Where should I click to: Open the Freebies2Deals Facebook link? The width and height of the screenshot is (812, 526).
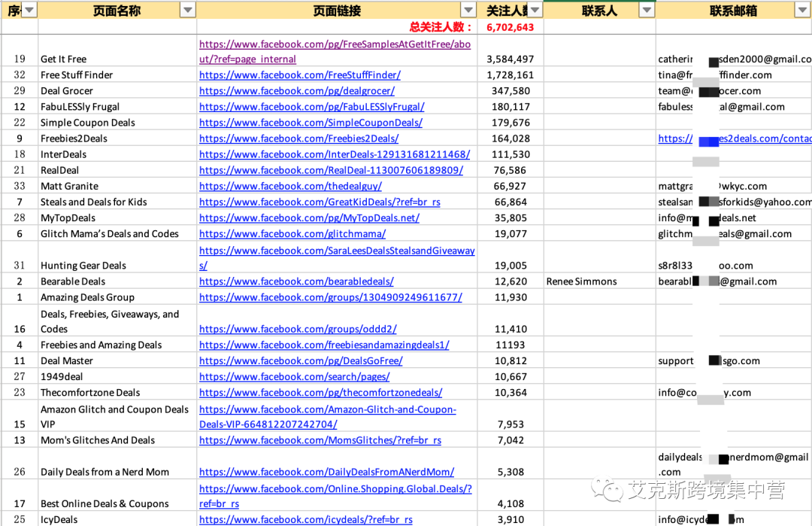coord(298,138)
